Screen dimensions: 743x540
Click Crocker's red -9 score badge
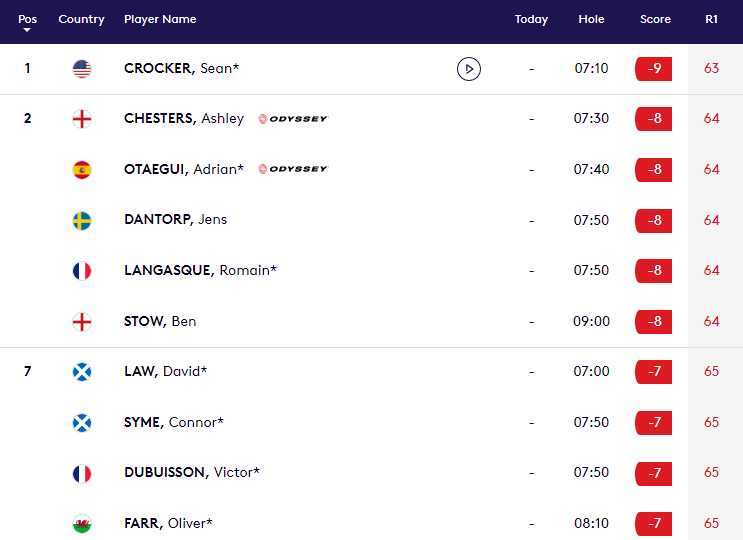pyautogui.click(x=653, y=69)
